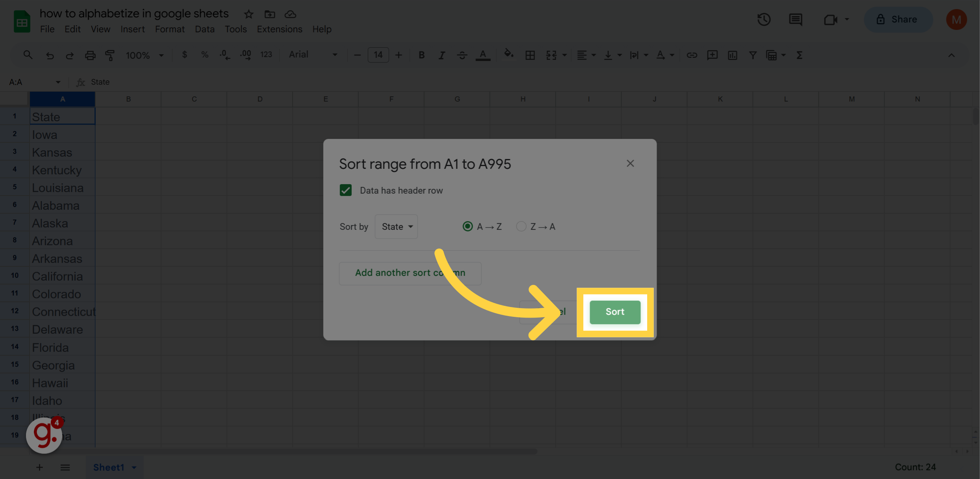The width and height of the screenshot is (980, 479).
Task: Expand the Arial font dropdown
Action: [313, 55]
